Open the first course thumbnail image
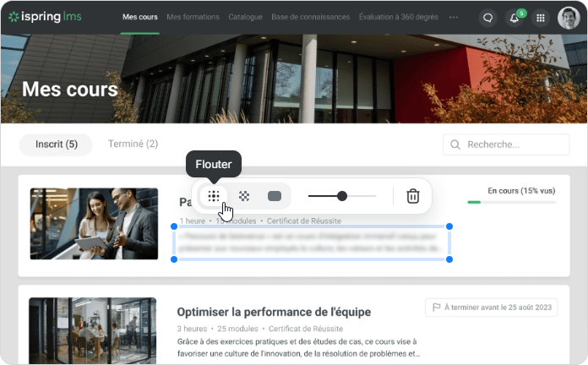Screen dimensions: 588x365 [x=94, y=223]
